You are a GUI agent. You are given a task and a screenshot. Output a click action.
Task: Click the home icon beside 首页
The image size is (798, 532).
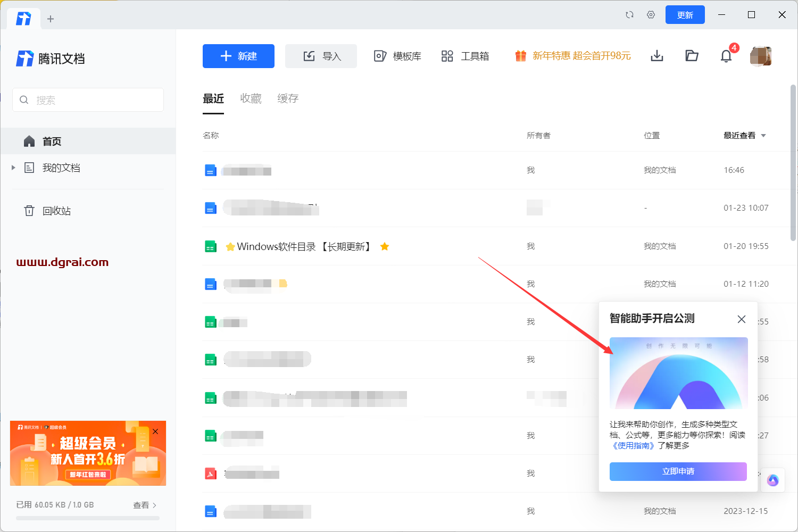[29, 141]
